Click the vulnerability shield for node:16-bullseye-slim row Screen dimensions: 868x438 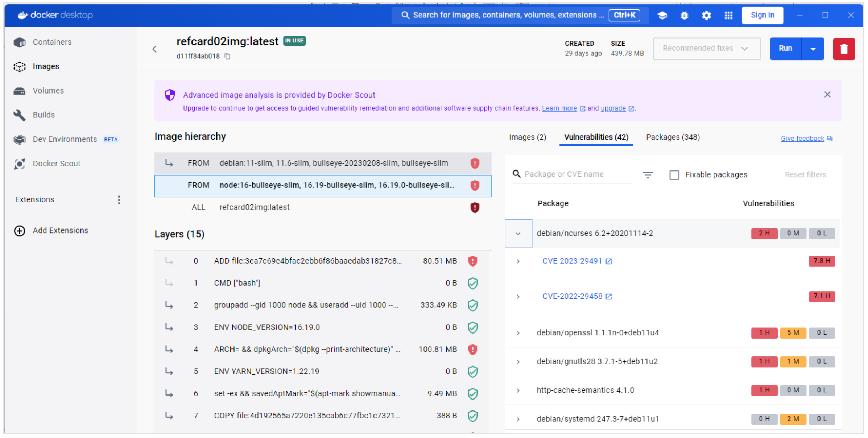click(x=475, y=186)
